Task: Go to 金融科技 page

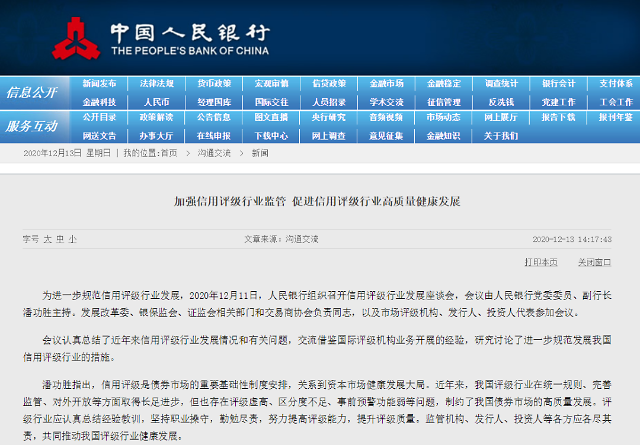Action: click(99, 102)
